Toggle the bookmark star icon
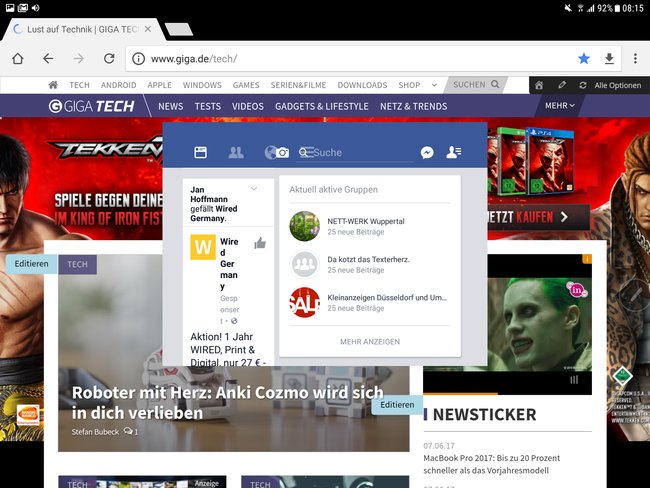The height and width of the screenshot is (488, 650). tap(584, 59)
